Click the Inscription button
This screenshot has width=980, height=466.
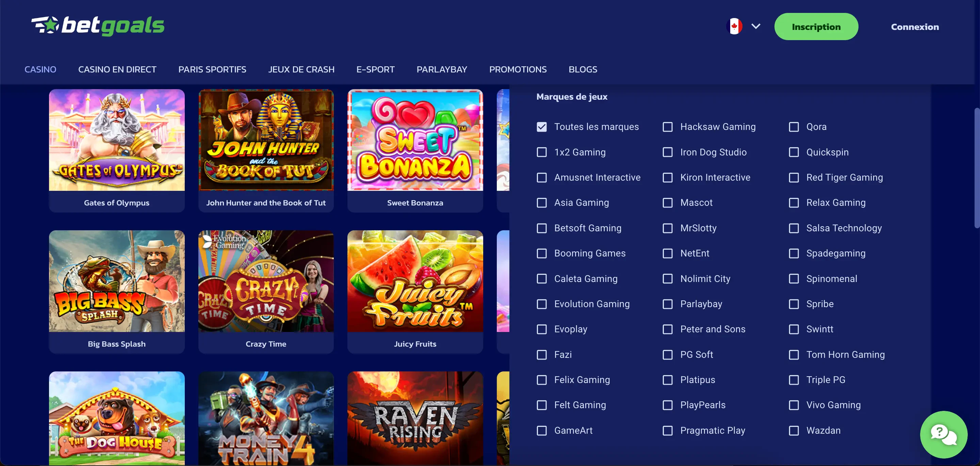(816, 27)
